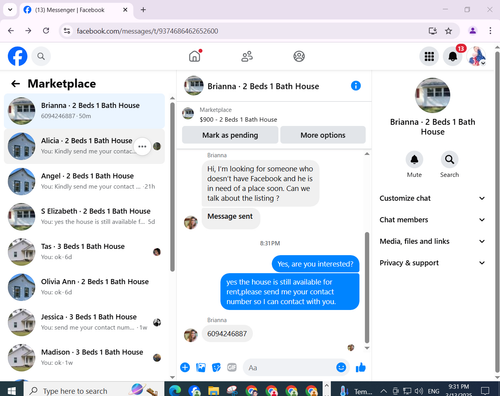Click the Mark as pending button
500x396 pixels.
click(230, 135)
